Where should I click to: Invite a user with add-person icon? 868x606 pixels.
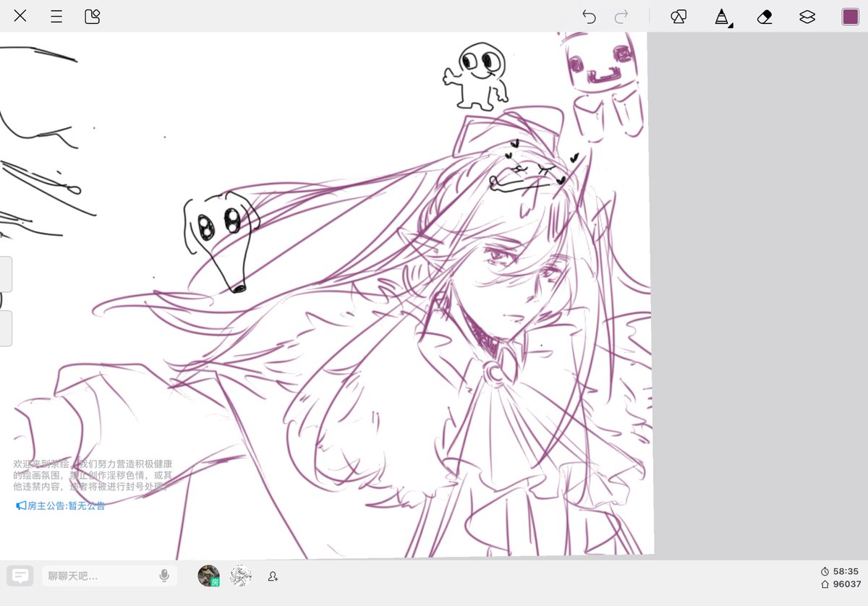(273, 576)
